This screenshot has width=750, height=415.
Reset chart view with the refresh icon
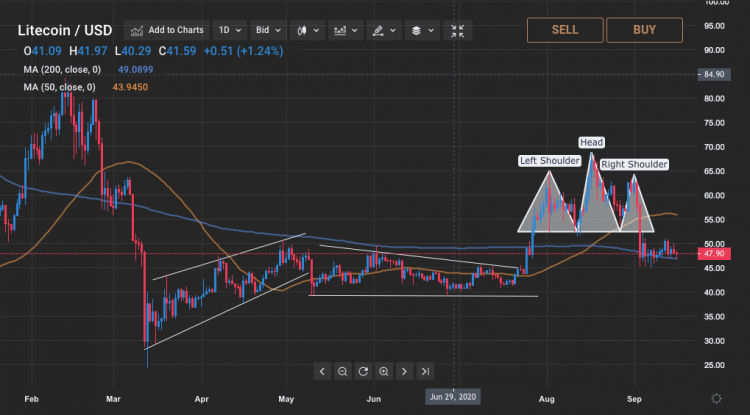tap(363, 371)
